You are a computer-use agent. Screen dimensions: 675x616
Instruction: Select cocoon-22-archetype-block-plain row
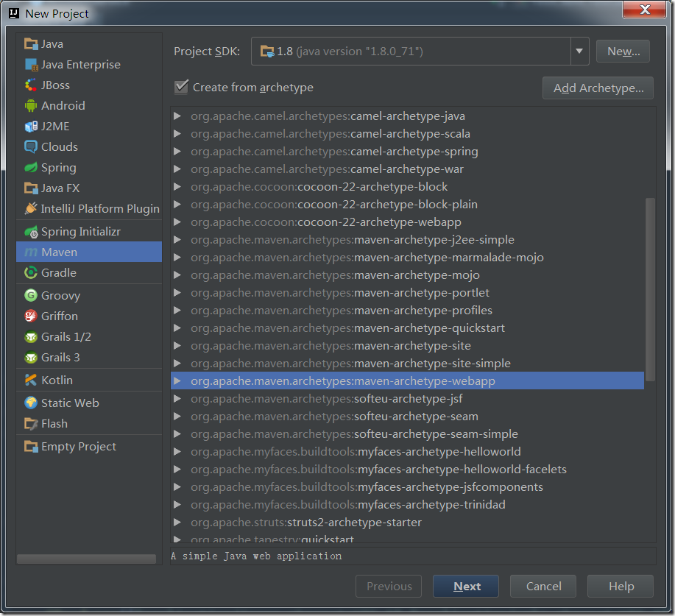407,204
